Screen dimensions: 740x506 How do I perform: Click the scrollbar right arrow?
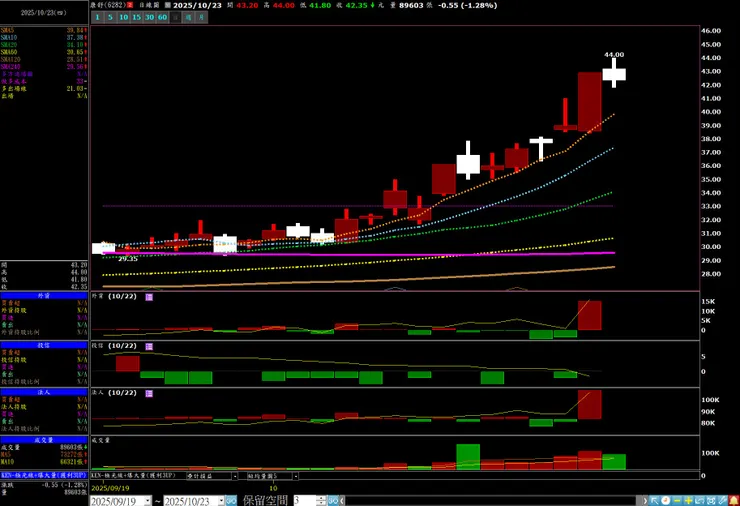pos(645,500)
